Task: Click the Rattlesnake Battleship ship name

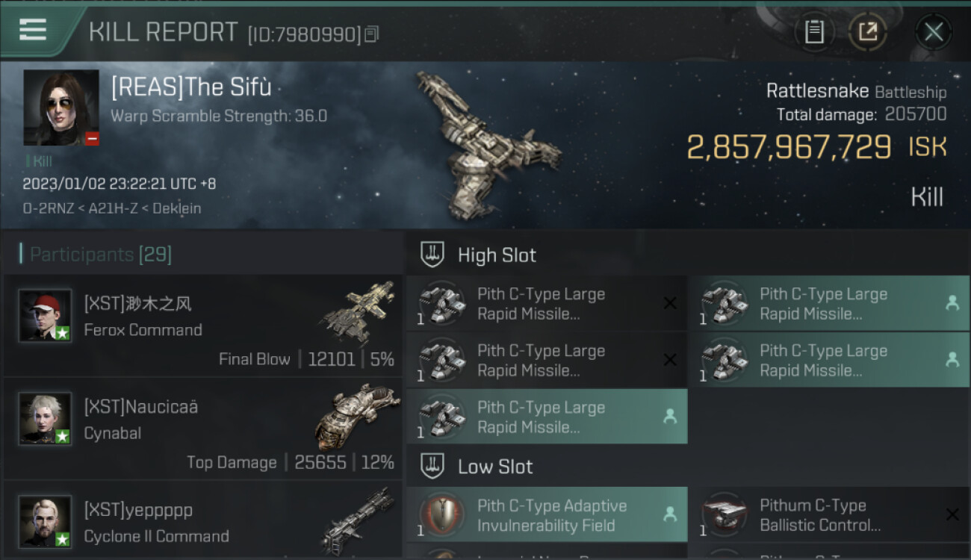Action: (x=856, y=91)
